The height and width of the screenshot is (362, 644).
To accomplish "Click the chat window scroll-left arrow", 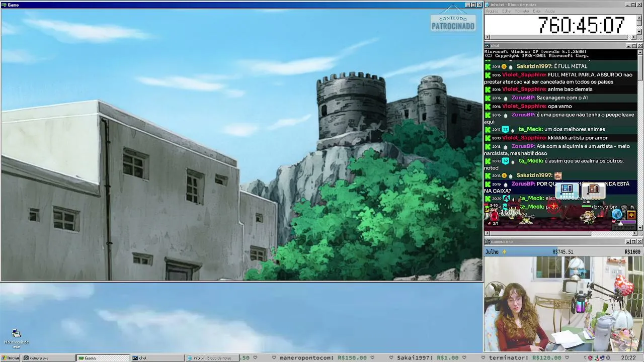I will (x=487, y=233).
